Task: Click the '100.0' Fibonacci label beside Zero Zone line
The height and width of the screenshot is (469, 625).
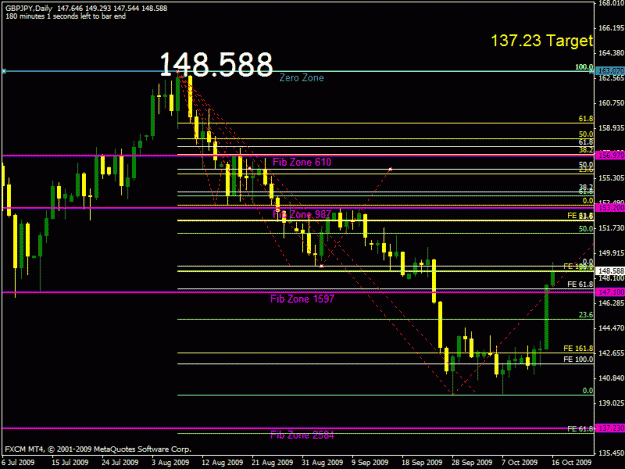Action: [x=584, y=67]
